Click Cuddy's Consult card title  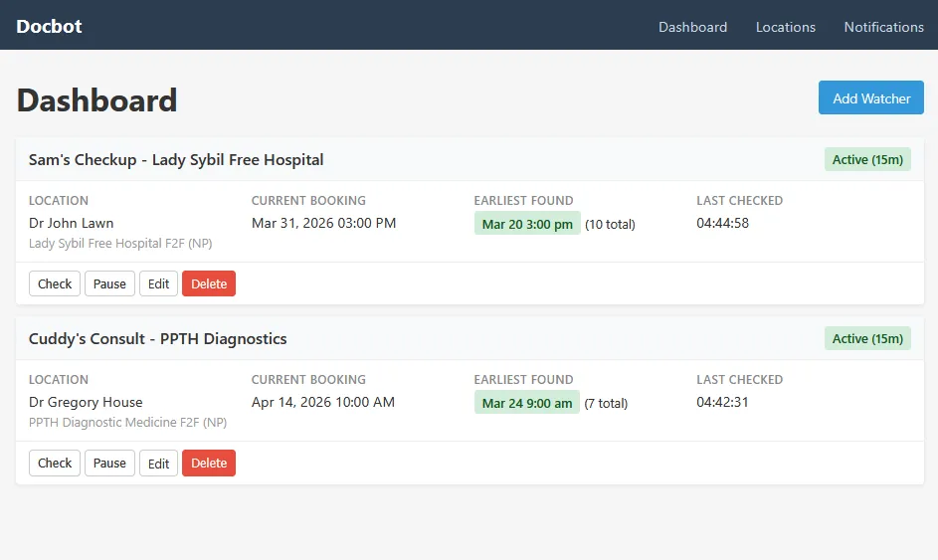tap(157, 338)
